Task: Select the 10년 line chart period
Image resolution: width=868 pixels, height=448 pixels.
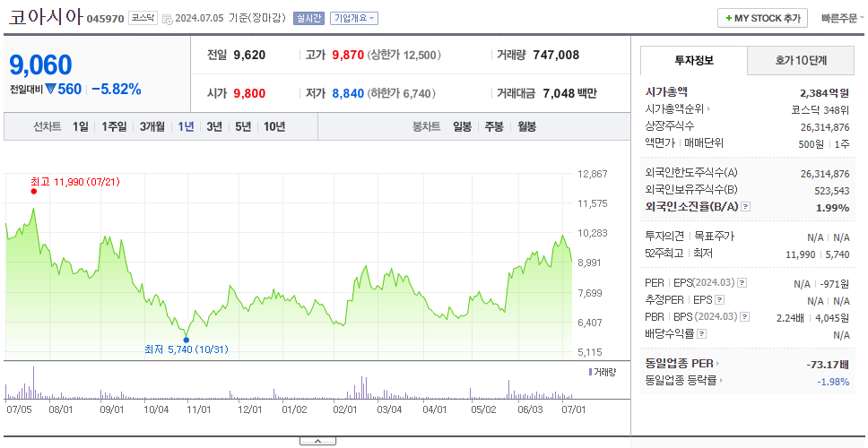Action: click(x=274, y=126)
